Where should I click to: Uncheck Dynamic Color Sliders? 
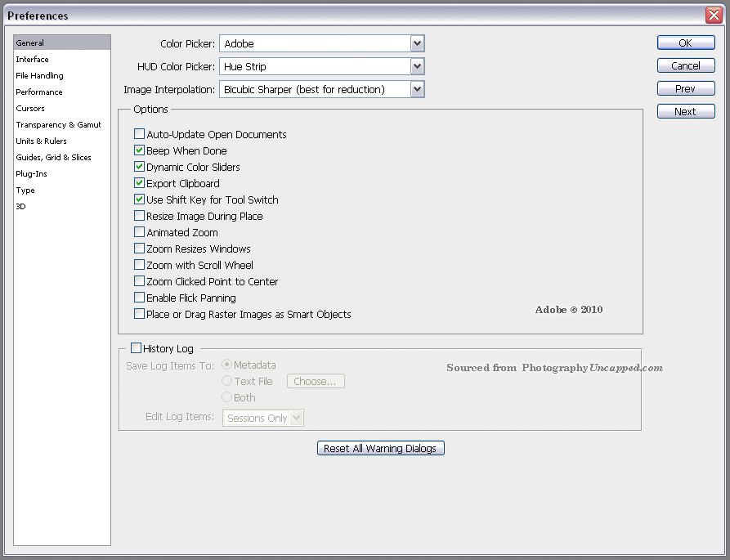139,167
